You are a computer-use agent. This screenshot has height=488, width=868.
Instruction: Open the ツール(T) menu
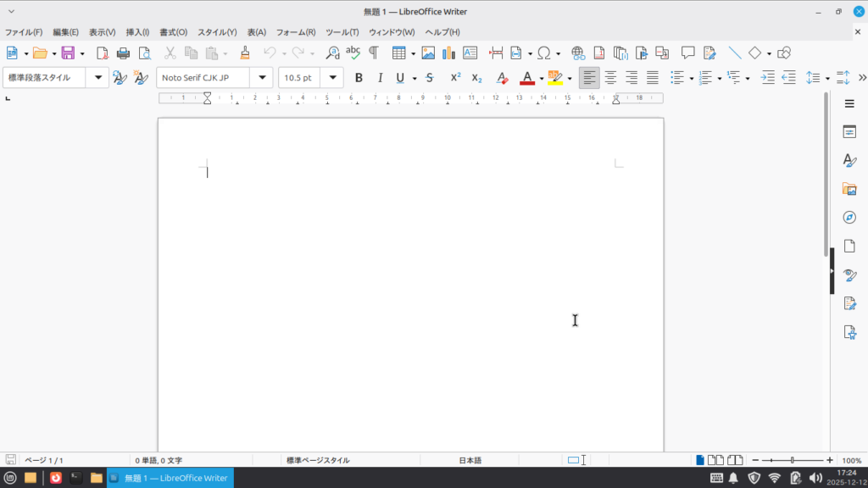(342, 32)
